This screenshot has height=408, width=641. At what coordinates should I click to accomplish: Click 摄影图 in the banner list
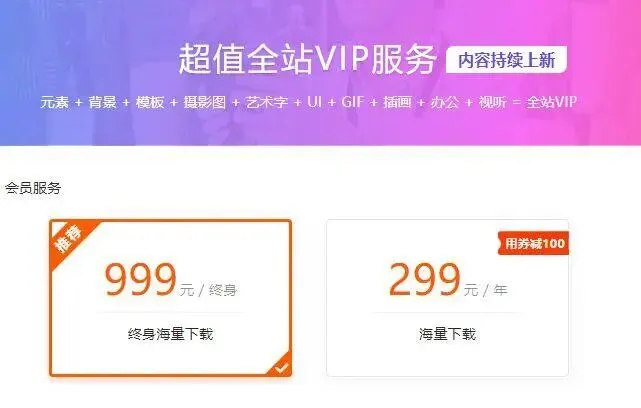pyautogui.click(x=205, y=102)
